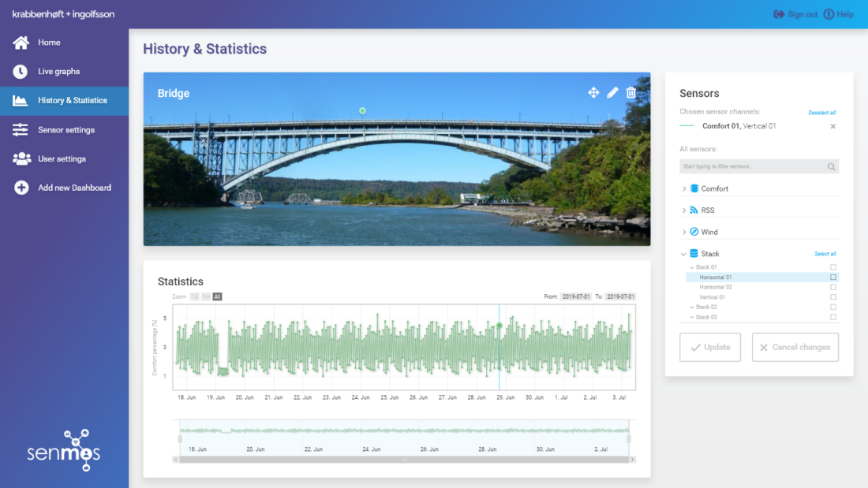Image resolution: width=868 pixels, height=488 pixels.
Task: Click the Deselect all link
Action: 821,113
